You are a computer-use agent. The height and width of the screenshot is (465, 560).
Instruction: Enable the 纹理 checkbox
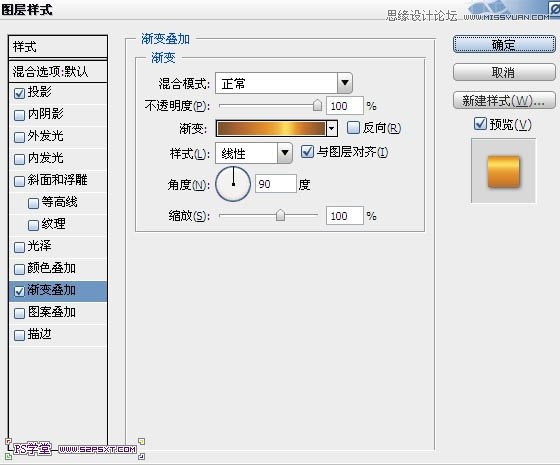[33, 225]
